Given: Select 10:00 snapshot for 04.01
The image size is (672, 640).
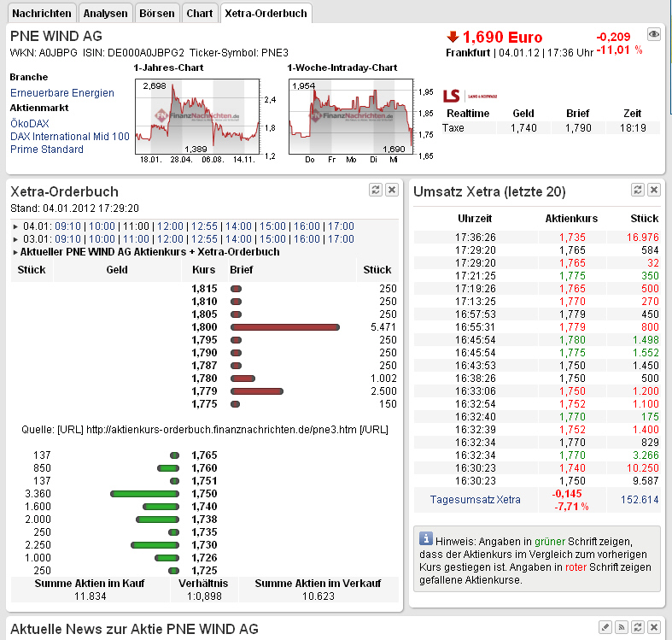Looking at the screenshot, I should (x=102, y=226).
